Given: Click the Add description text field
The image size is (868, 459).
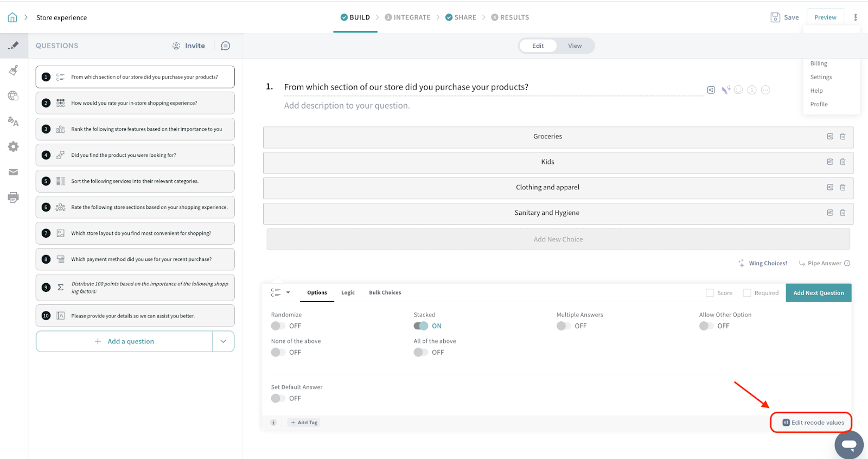Looking at the screenshot, I should click(347, 106).
